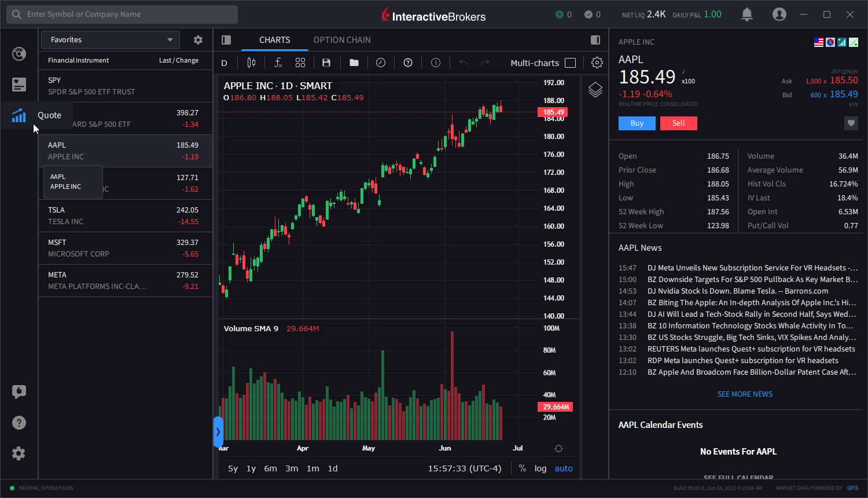Click the info circle icon in chart toolbar
Screen dimensions: 868x498
(x=436, y=63)
